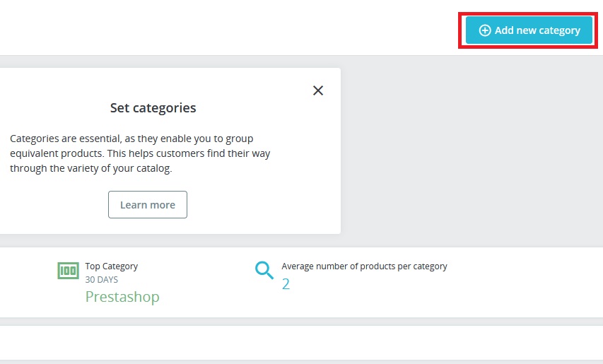Click the Set categories heading
Screen dimensions: 603x364
[x=153, y=108]
